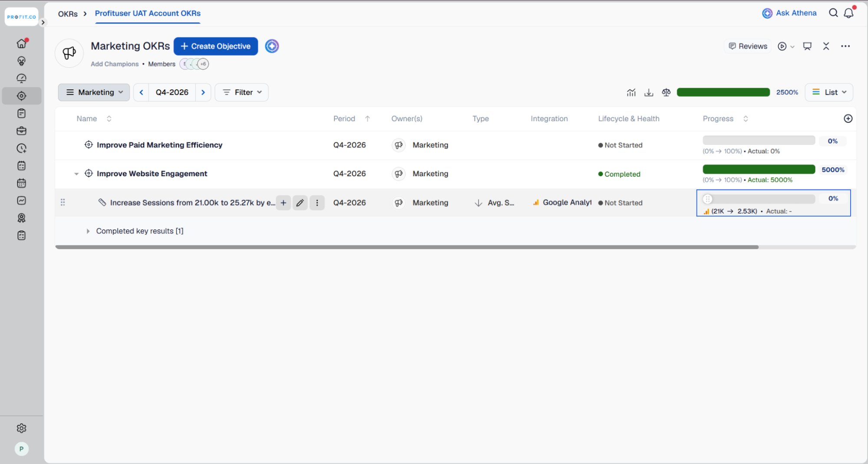Screen dimensions: 868x464
Task: Expand the sidebar with the arrow toggle
Action: 43,22
